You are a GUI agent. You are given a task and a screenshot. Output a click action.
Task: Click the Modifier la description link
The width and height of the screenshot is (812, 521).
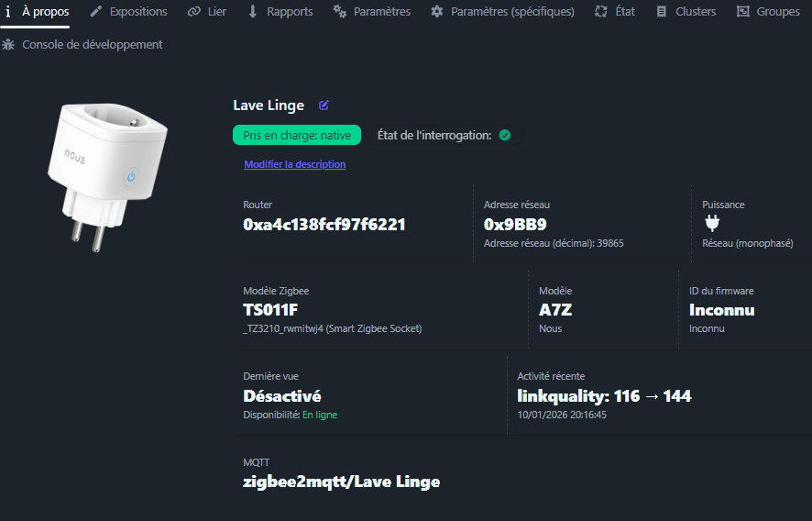pos(294,165)
